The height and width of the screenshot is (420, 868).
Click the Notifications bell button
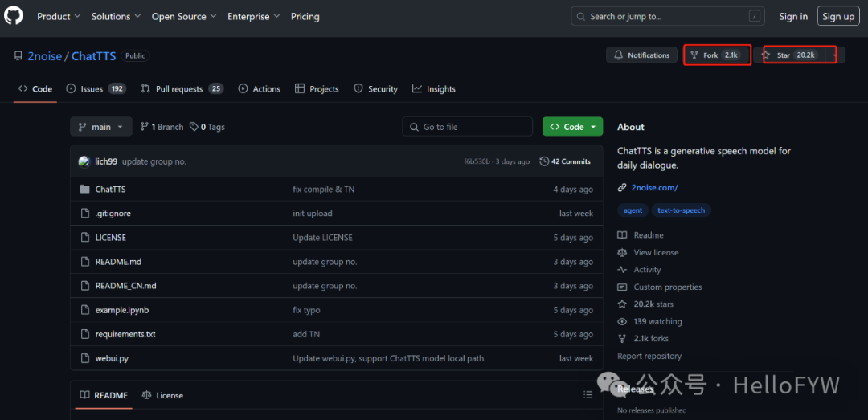click(641, 55)
